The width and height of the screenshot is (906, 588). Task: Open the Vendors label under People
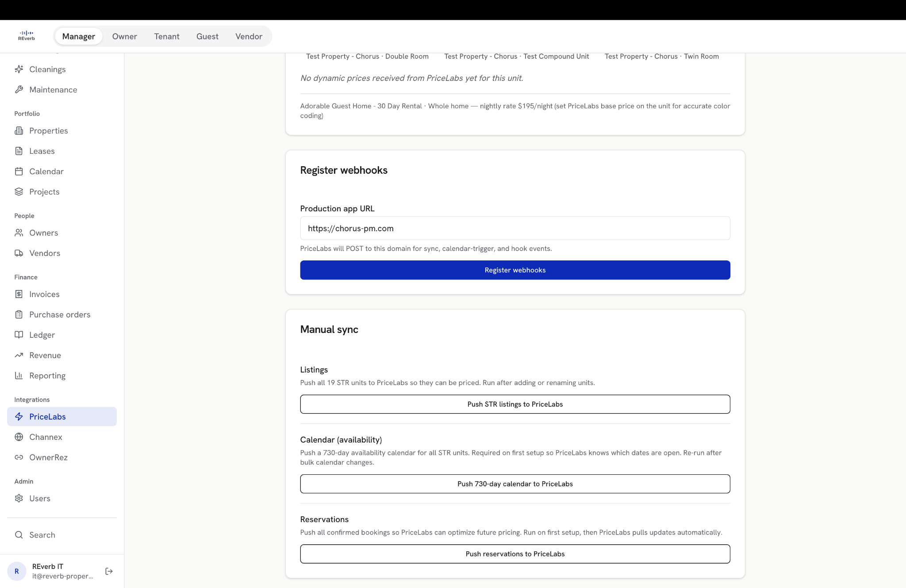click(x=45, y=253)
